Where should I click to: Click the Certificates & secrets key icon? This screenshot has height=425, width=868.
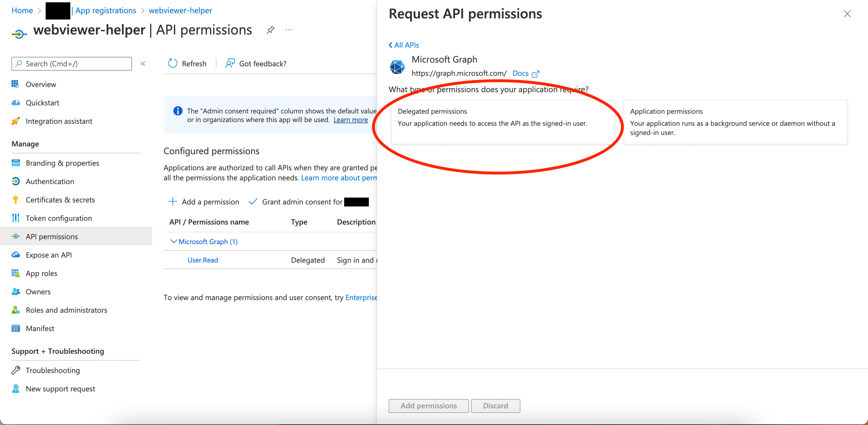[x=15, y=200]
